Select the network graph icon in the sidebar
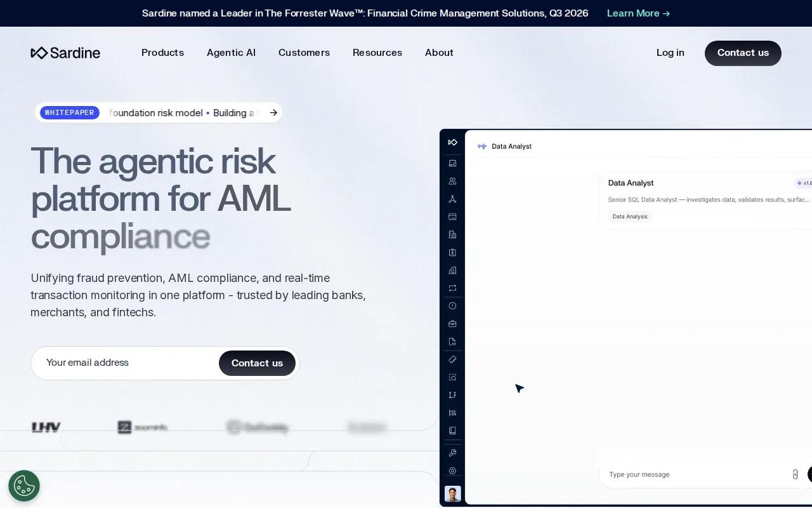The width and height of the screenshot is (812, 508). pyautogui.click(x=452, y=199)
